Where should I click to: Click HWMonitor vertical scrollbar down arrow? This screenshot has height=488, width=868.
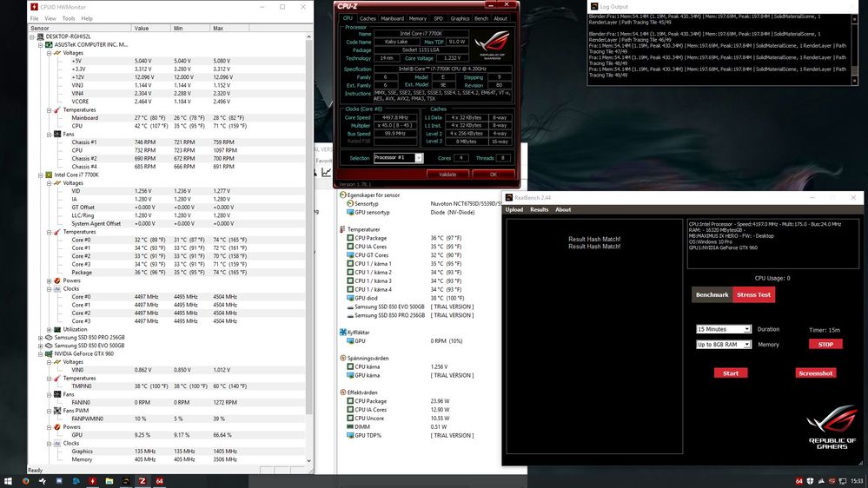309,460
